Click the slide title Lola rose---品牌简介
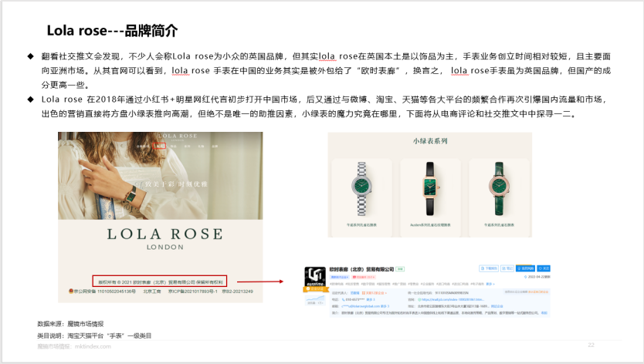 tap(112, 31)
